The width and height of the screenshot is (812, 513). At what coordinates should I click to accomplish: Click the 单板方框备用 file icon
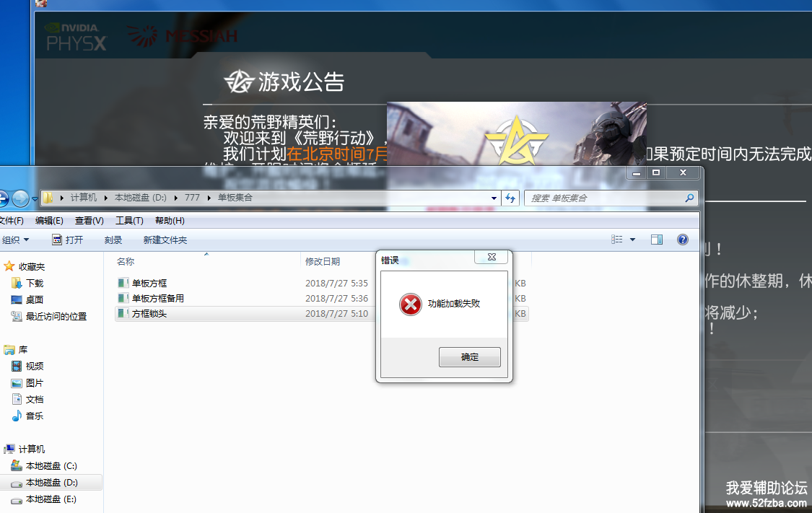[123, 298]
